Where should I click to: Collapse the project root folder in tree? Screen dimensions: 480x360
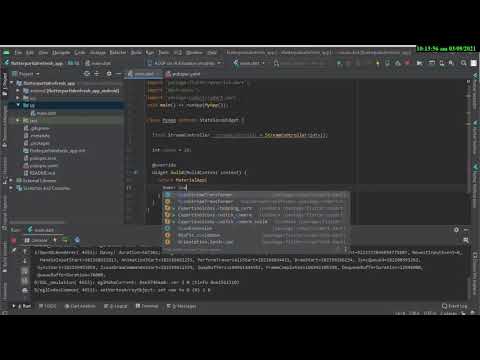click(x=12, y=83)
